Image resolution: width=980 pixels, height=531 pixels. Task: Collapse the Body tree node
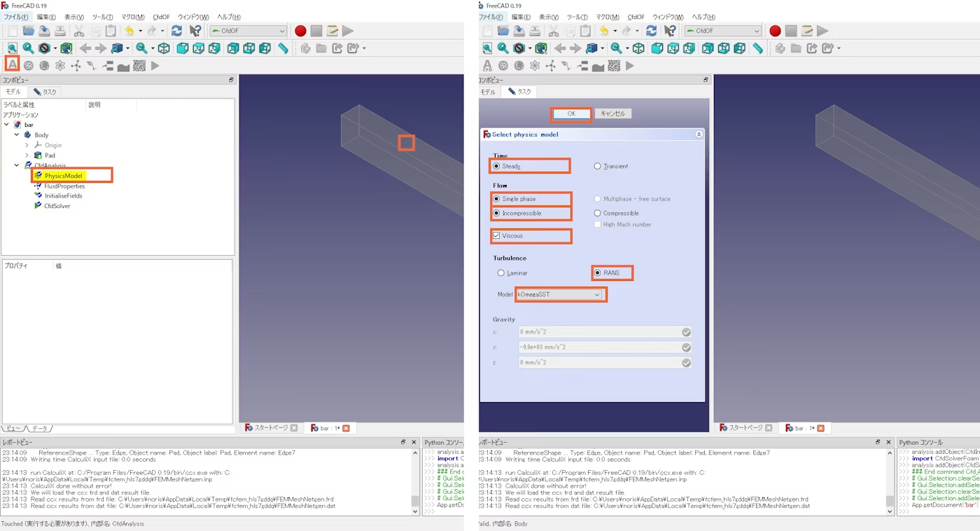coord(17,135)
